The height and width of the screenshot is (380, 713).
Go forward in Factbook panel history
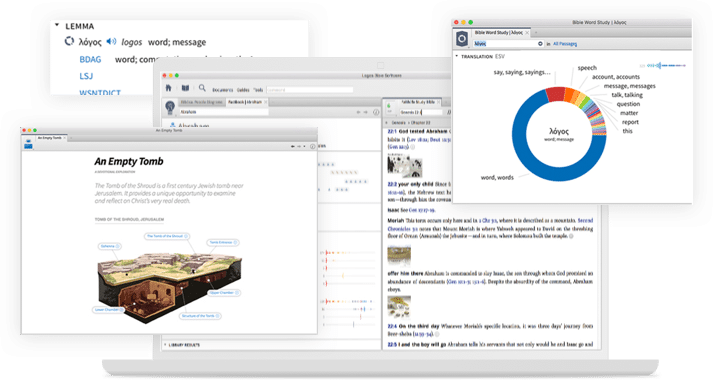(365, 112)
